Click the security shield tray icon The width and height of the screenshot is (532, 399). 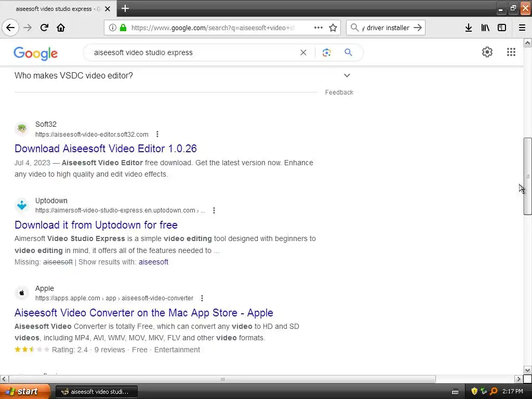[474, 391]
